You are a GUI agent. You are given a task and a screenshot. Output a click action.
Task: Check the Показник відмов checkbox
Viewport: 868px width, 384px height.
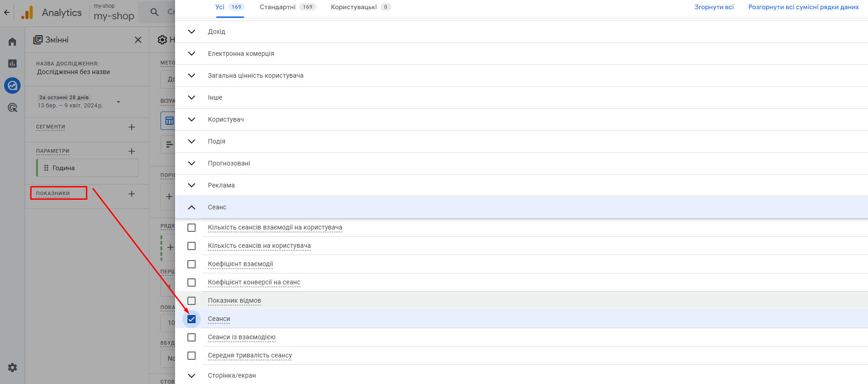192,301
